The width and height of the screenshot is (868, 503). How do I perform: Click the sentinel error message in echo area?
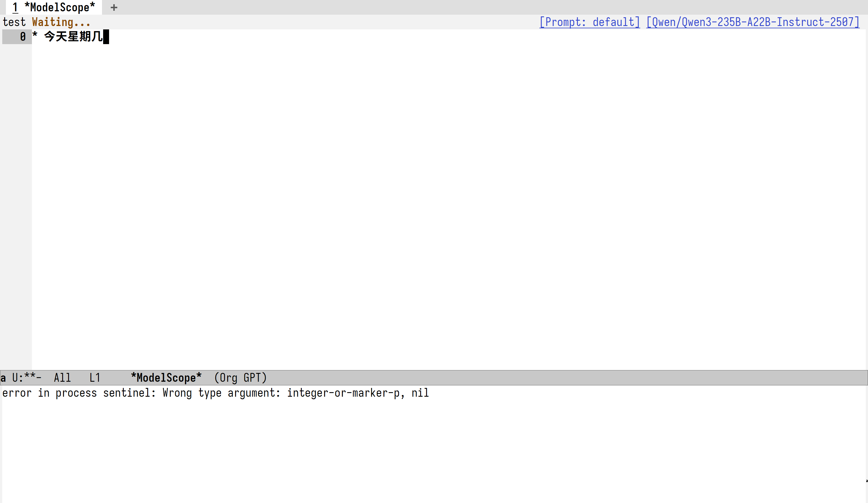point(215,393)
